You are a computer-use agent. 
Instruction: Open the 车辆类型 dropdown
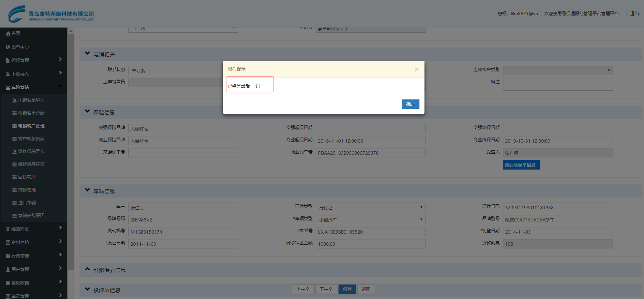(371, 219)
